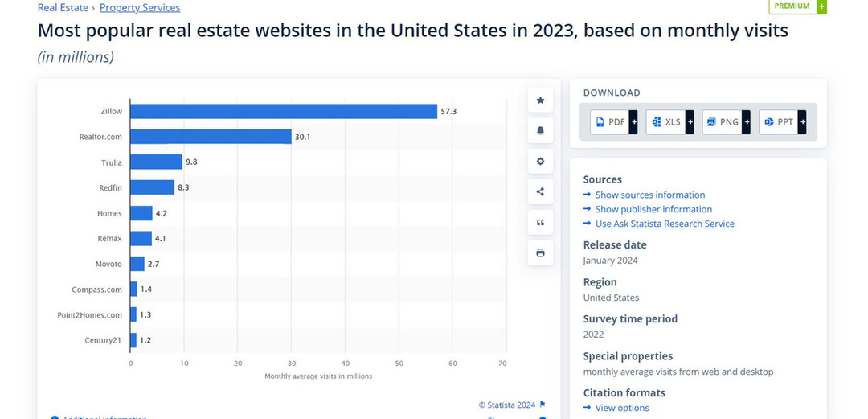This screenshot has width=868, height=419.
Task: Click the star favorite icon
Action: 540,101
